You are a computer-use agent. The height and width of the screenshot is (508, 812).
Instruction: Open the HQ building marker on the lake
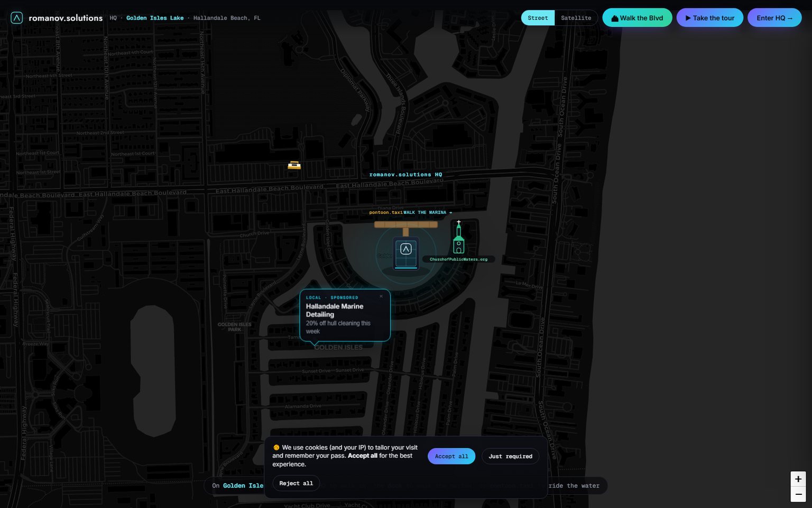(x=406, y=253)
